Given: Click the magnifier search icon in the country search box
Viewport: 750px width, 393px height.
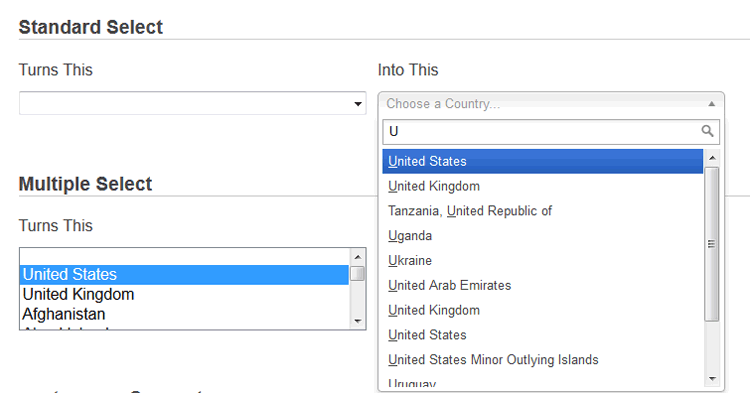Looking at the screenshot, I should pyautogui.click(x=707, y=131).
